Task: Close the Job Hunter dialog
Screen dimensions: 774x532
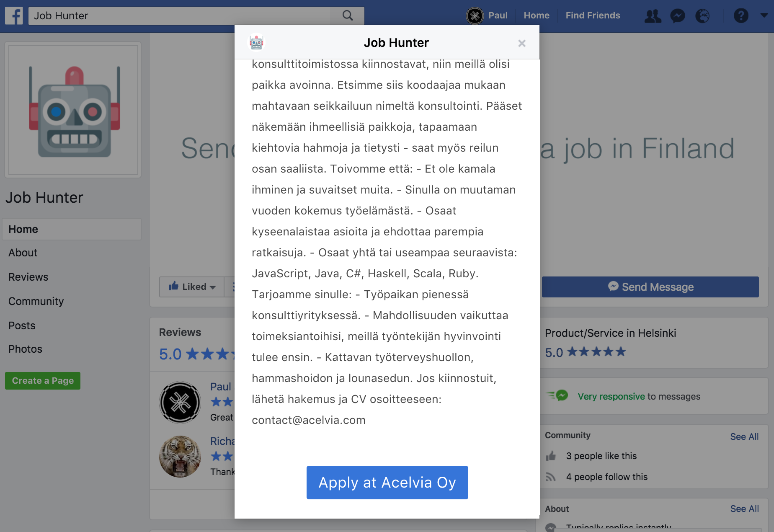Action: pyautogui.click(x=522, y=43)
